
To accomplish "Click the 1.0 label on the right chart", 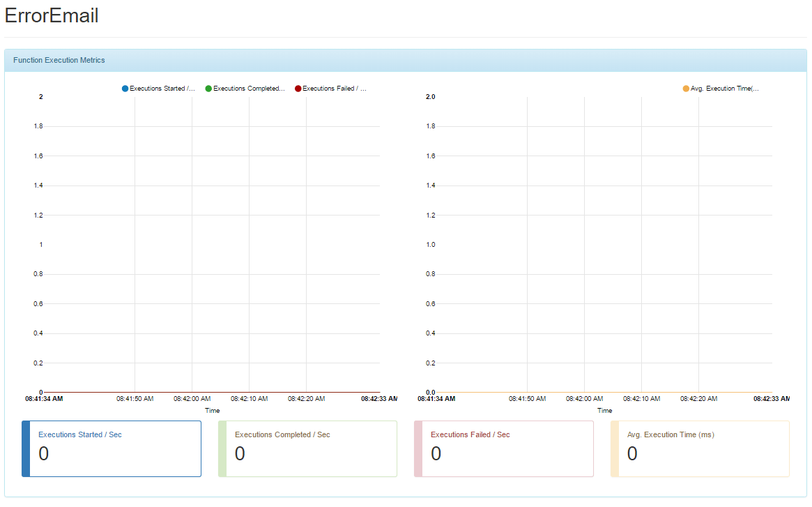I will pos(431,245).
